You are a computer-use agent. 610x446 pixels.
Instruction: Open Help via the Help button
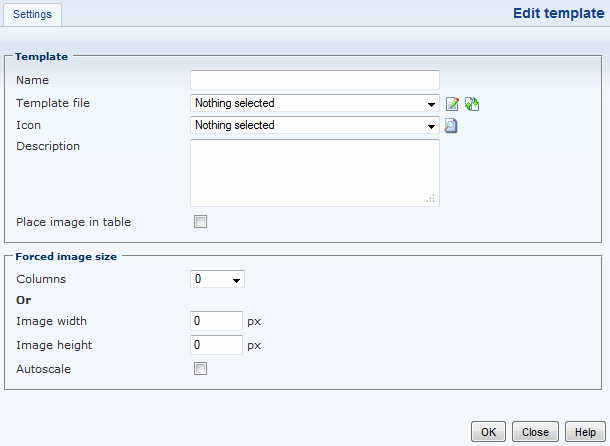585,432
